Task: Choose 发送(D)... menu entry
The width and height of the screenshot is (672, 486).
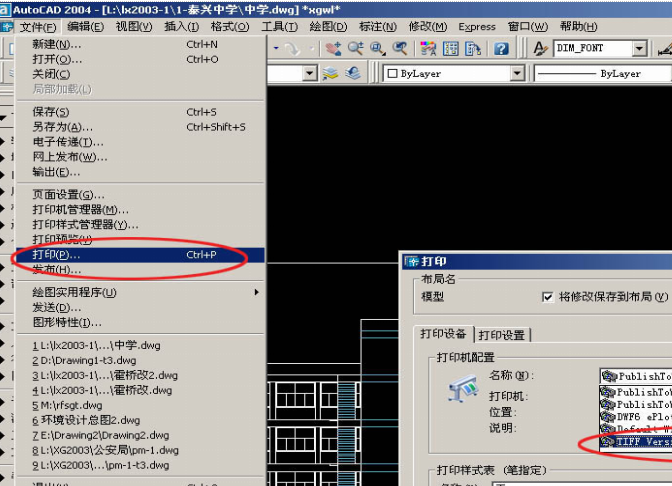Action: click(139, 307)
